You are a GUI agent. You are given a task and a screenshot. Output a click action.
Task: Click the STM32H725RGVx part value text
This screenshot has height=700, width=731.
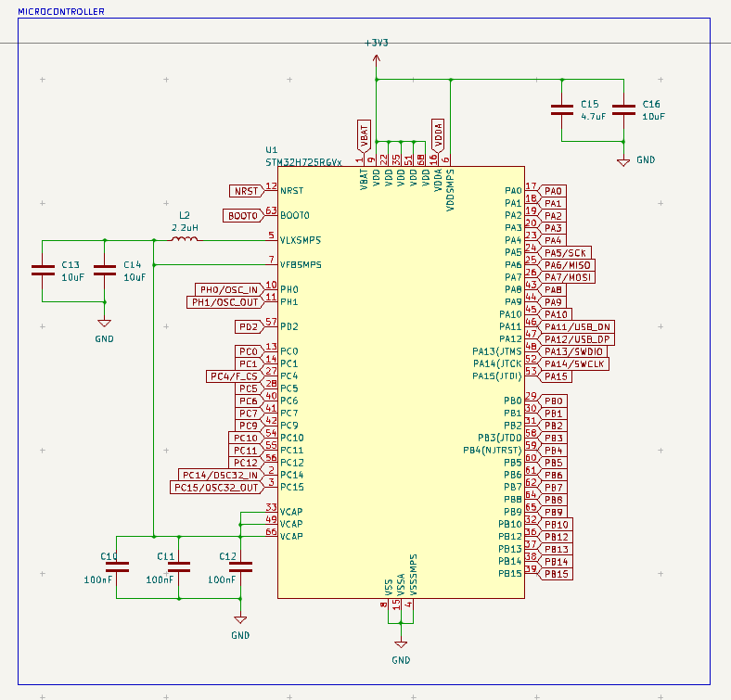pos(303,162)
